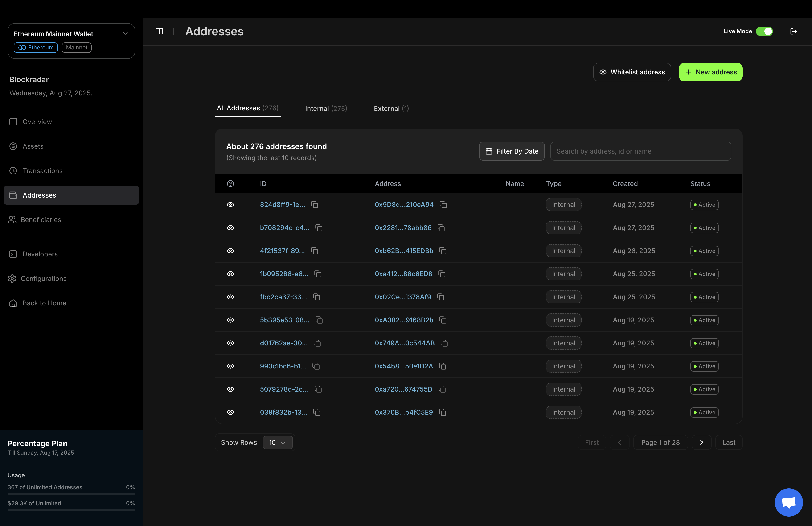Click Active status for 5b395e53-08...
This screenshot has width=812, height=526.
(704, 320)
